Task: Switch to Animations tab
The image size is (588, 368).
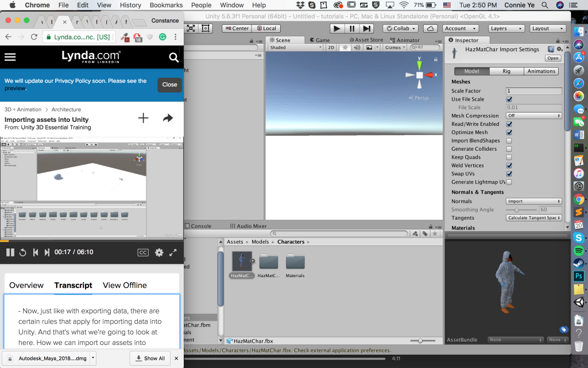Action: [541, 71]
